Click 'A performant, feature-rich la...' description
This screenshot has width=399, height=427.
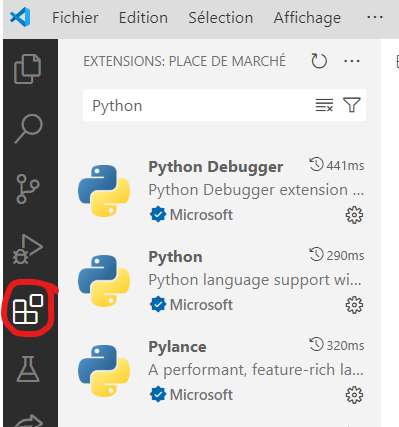(x=256, y=370)
